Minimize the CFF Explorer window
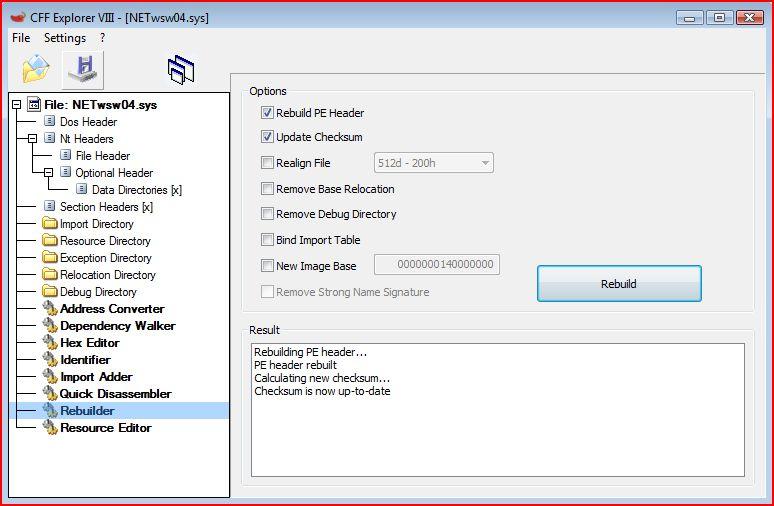774x506 pixels. [690, 18]
